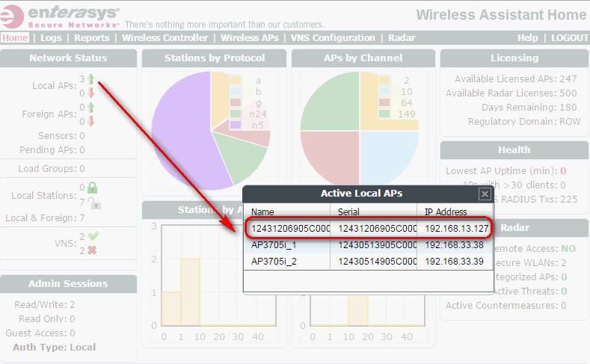The height and width of the screenshot is (364, 590).
Task: Click Local & Foreign: 7 entry
Action: [45, 218]
